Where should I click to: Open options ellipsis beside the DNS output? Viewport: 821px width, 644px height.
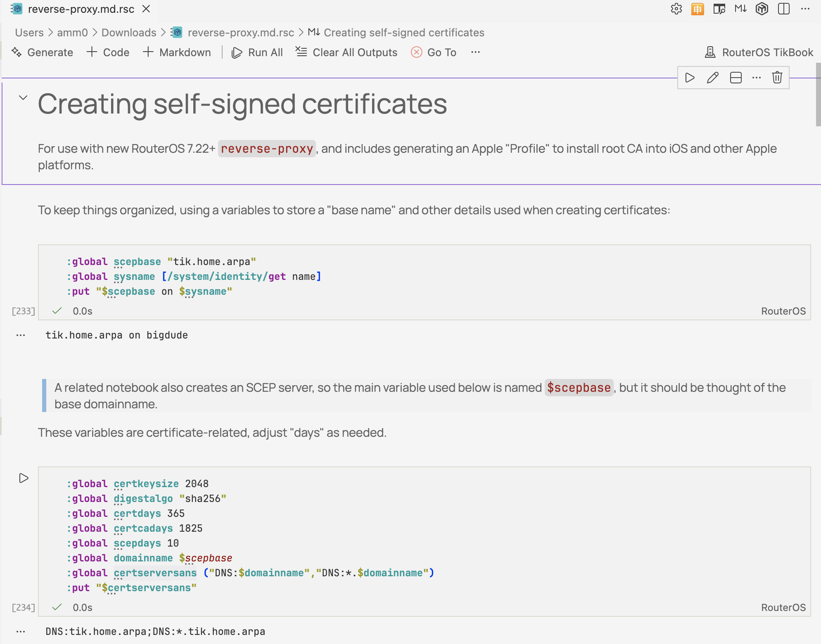pos(20,631)
